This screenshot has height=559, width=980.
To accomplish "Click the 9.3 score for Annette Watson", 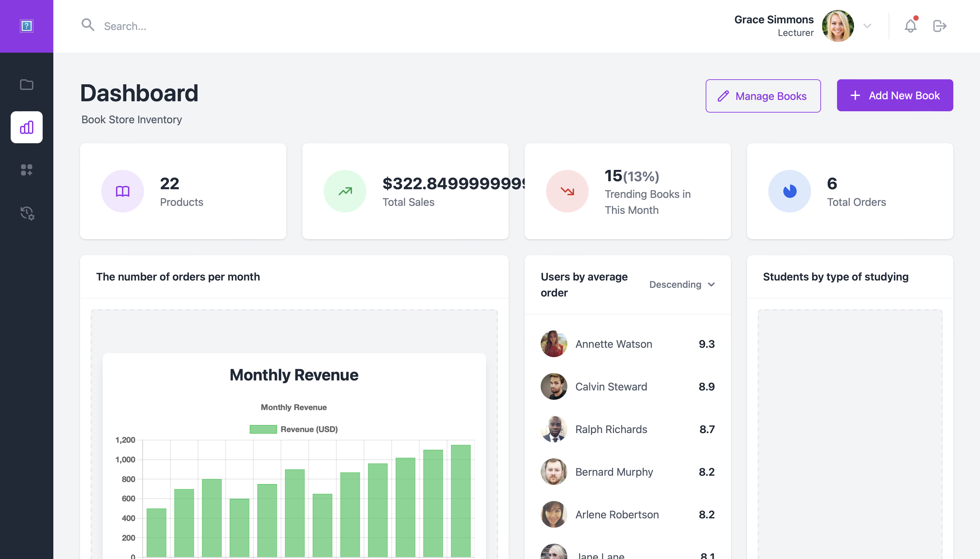I will tap(706, 344).
